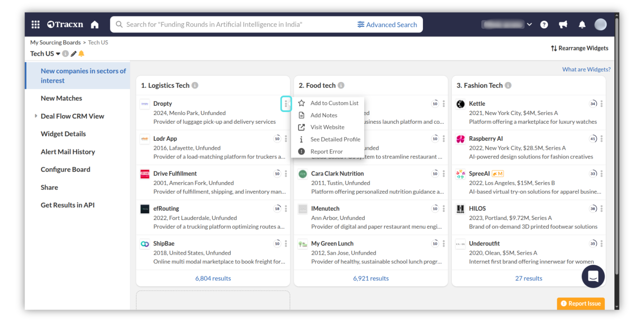Open the apps grid icon
This screenshot has width=644, height=322.
pos(36,24)
